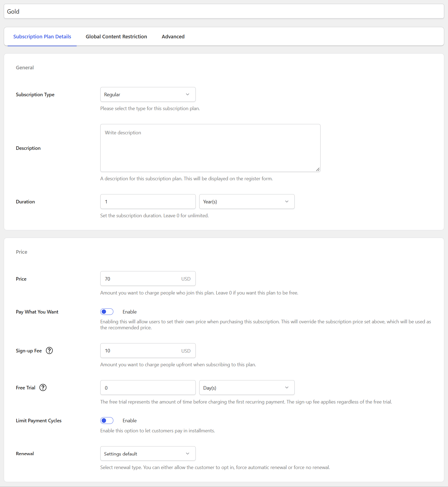Click the plan title field containing Gold
This screenshot has width=448, height=487.
224,11
